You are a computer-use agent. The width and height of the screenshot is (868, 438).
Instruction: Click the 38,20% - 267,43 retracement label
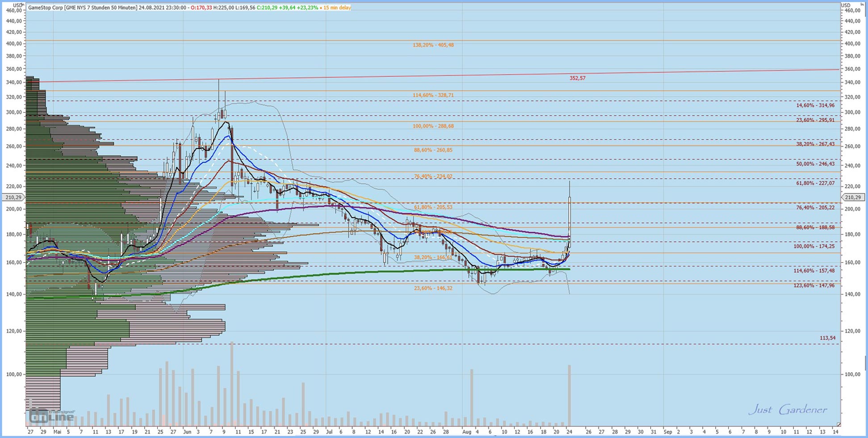(x=815, y=144)
